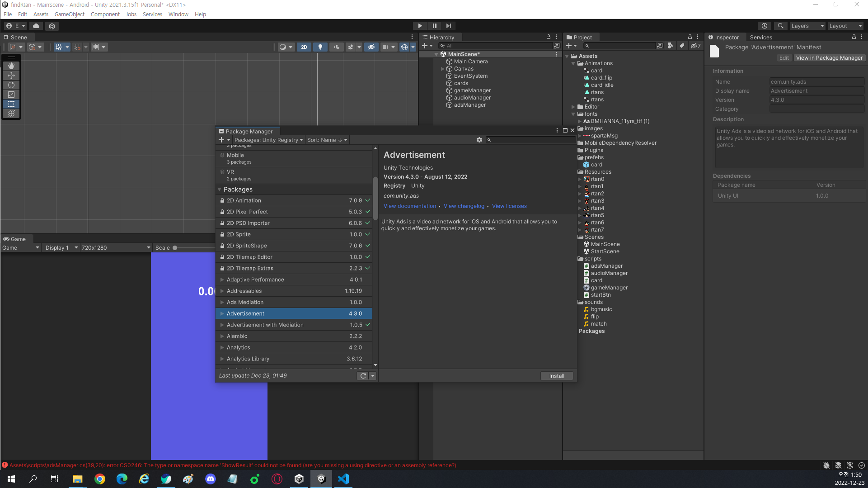Open Discord from the taskbar
This screenshot has height=488, width=868.
click(x=211, y=479)
